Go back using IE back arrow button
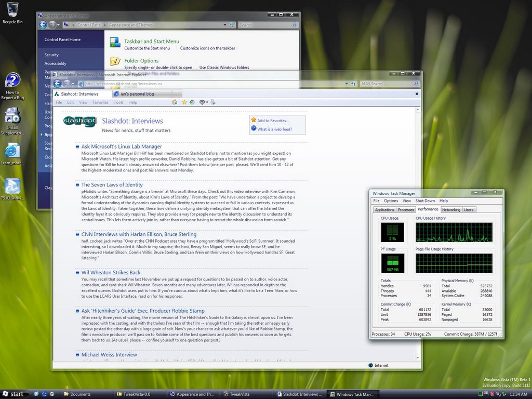The width and height of the screenshot is (532, 399). [x=57, y=84]
